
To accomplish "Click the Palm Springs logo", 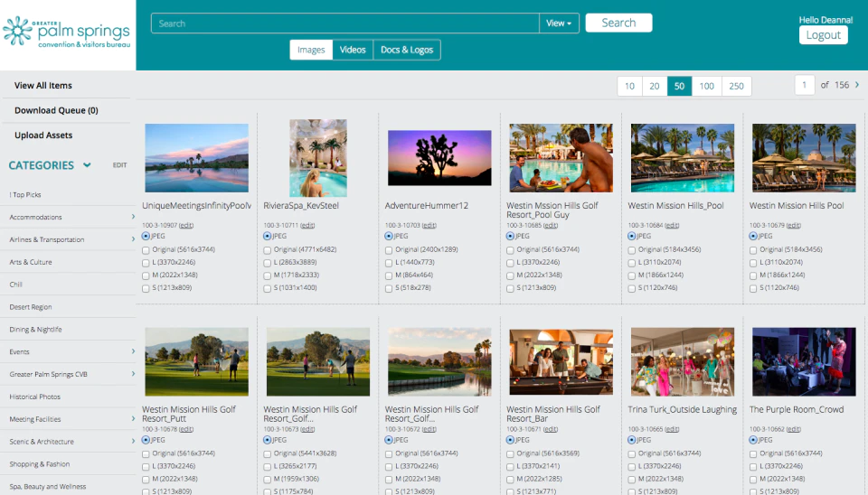I will coord(66,33).
